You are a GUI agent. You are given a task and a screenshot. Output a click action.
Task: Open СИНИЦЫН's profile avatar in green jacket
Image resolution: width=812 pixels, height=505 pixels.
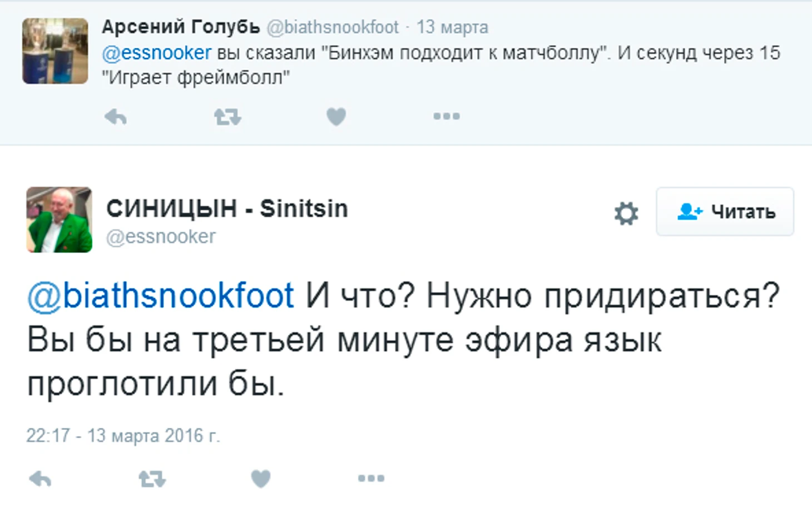pyautogui.click(x=60, y=220)
